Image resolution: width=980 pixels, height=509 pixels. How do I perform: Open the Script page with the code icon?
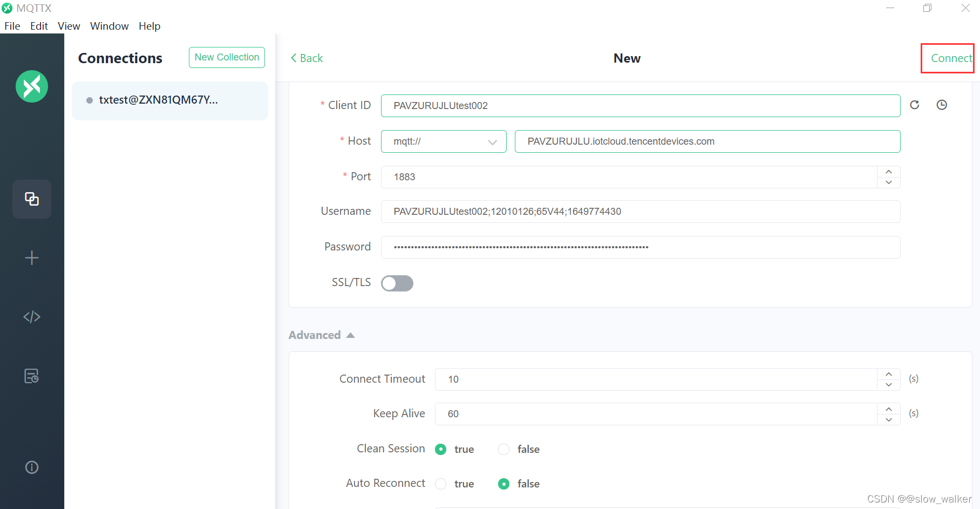[x=32, y=317]
